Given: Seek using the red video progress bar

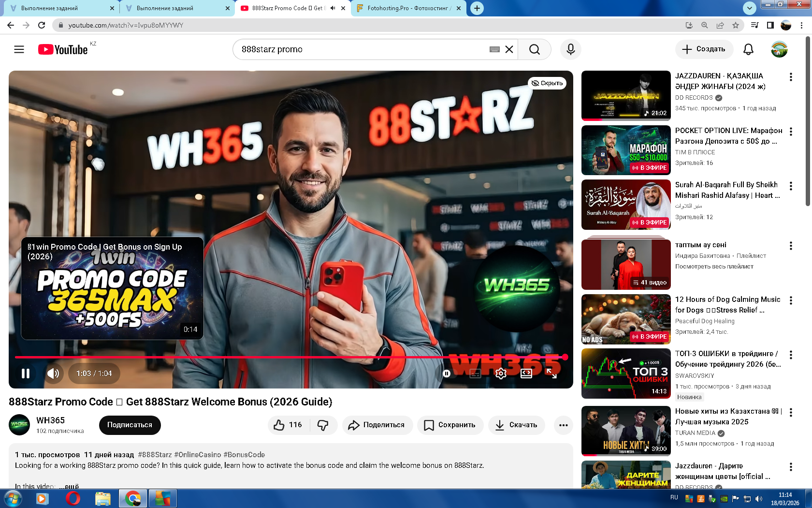Looking at the screenshot, I should 291,358.
